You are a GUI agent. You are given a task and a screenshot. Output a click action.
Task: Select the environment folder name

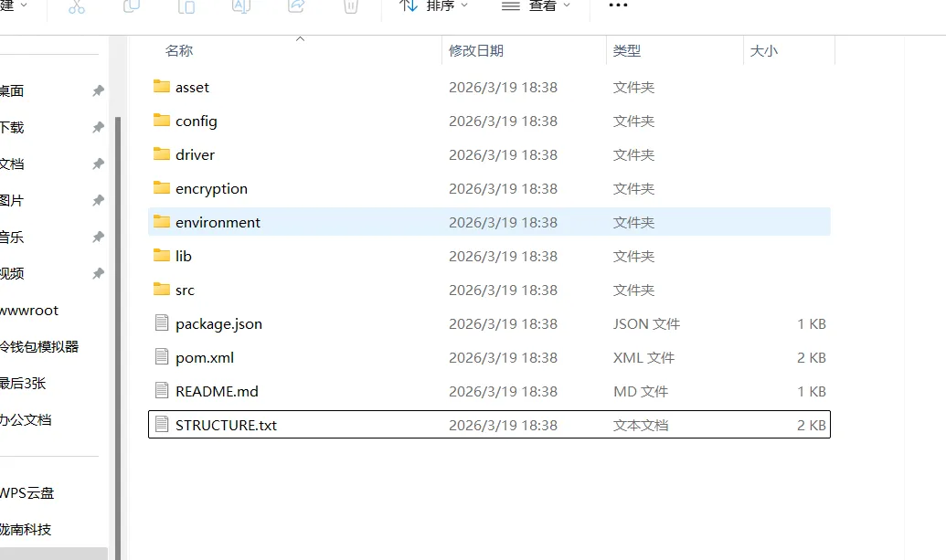coord(218,222)
